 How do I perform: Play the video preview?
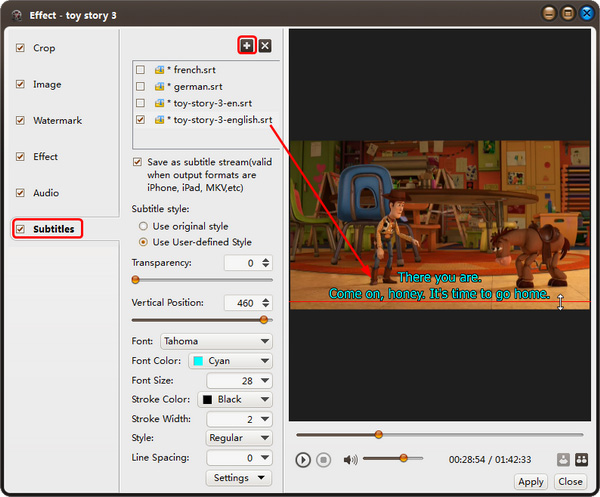pyautogui.click(x=303, y=460)
